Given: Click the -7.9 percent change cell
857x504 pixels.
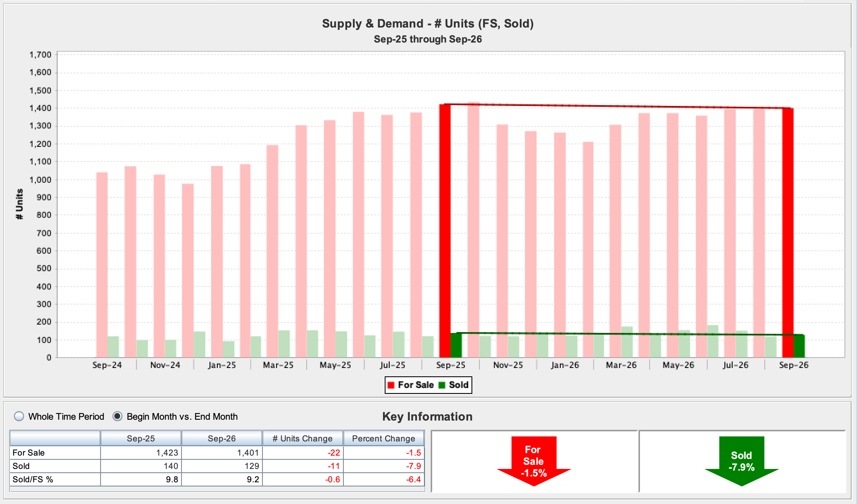Looking at the screenshot, I should [383, 466].
